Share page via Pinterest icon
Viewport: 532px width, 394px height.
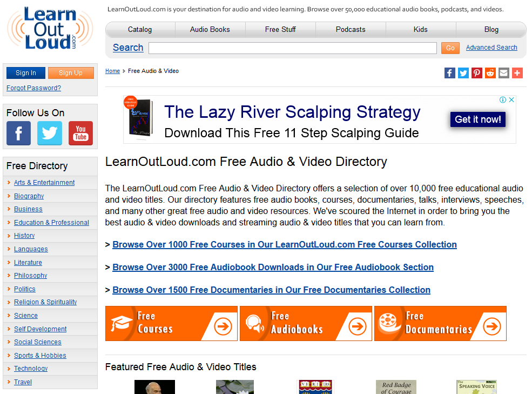(x=477, y=72)
